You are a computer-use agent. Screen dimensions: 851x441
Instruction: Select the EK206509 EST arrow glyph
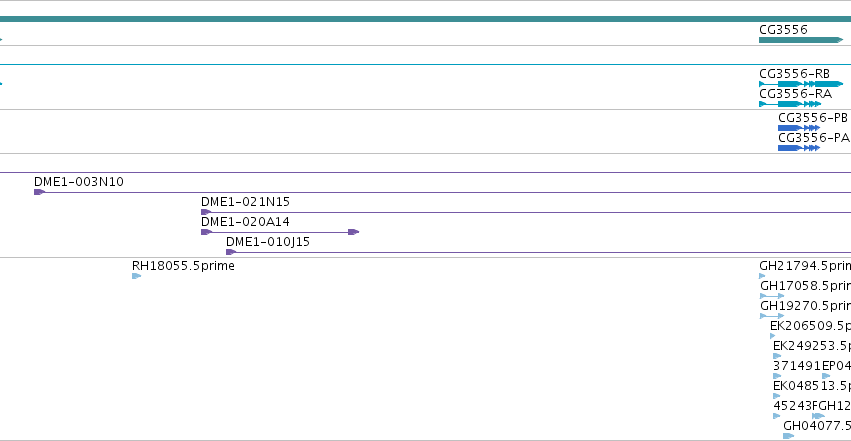click(773, 336)
